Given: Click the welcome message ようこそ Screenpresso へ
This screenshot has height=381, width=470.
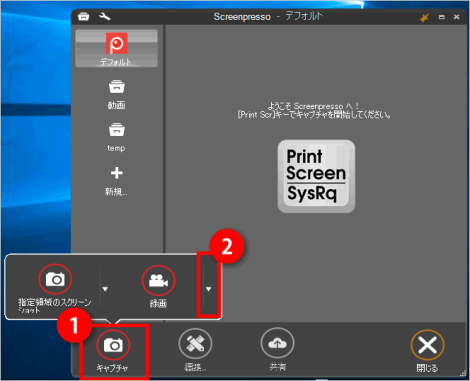Looking at the screenshot, I should click(x=313, y=106).
